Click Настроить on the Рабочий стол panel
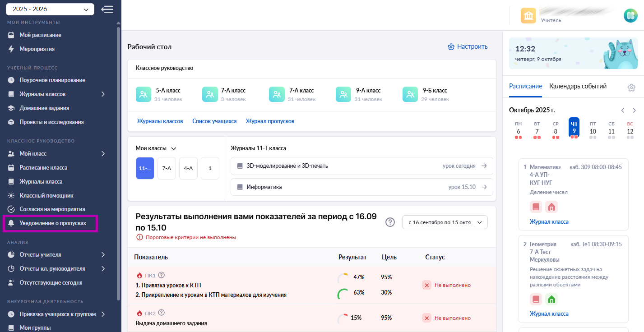Image resolution: width=644 pixels, height=332 pixels. click(468, 46)
